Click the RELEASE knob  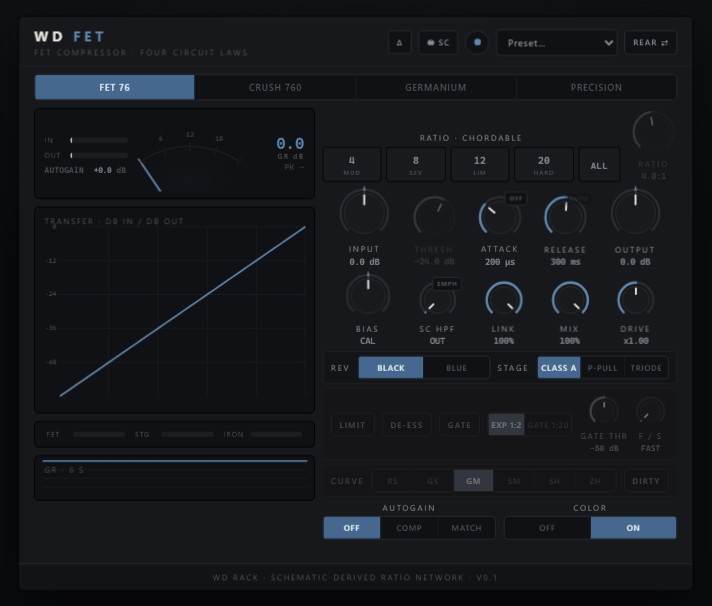[565, 217]
